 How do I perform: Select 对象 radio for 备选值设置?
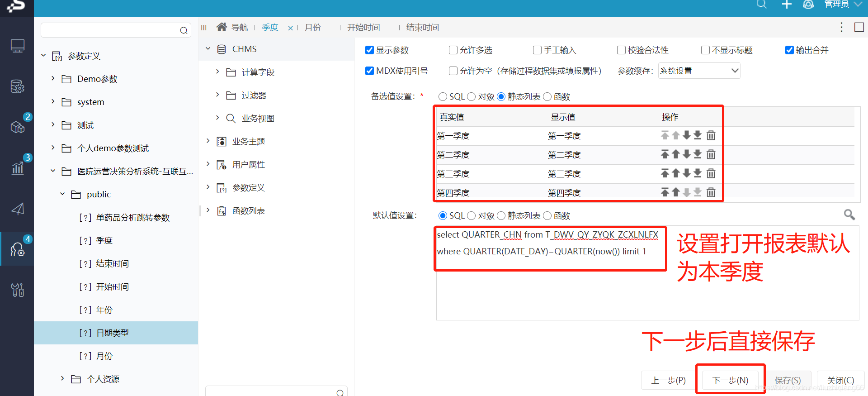(x=472, y=96)
